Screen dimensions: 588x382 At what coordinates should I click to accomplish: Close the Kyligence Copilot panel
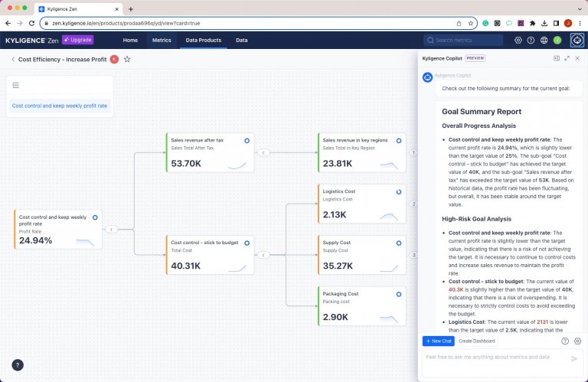[x=577, y=58]
